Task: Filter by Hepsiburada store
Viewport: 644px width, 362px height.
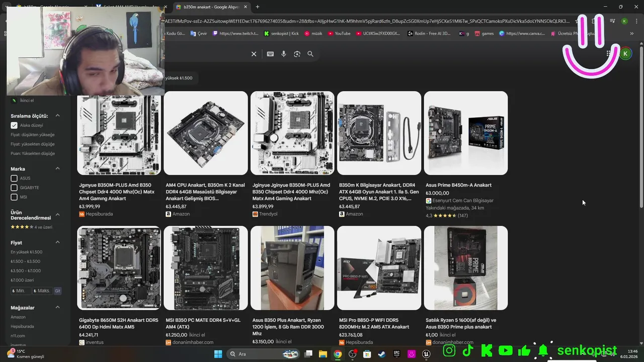Action: pyautogui.click(x=23, y=326)
